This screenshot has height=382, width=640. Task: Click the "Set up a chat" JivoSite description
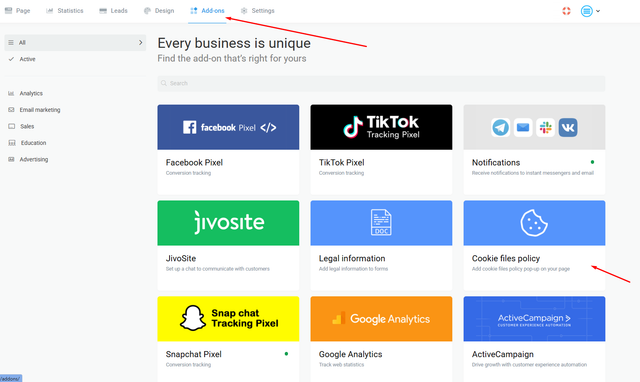[x=218, y=269]
